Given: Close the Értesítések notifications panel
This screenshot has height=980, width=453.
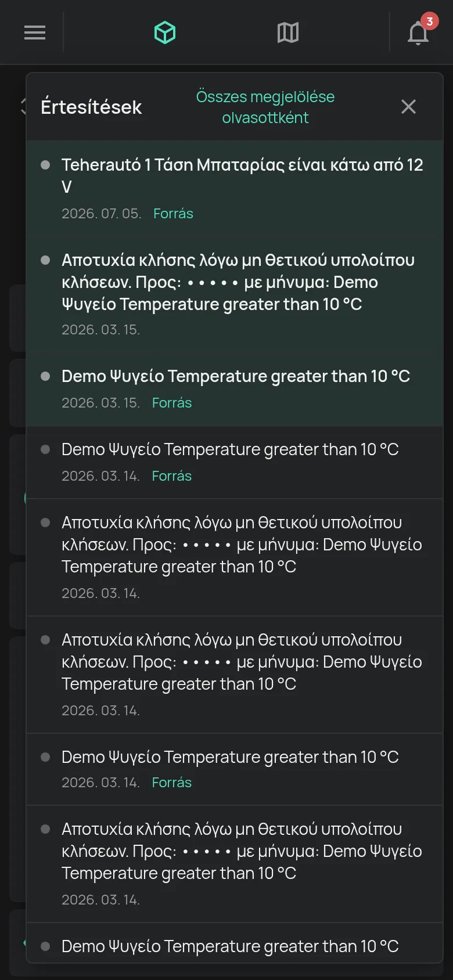Looking at the screenshot, I should point(409,107).
